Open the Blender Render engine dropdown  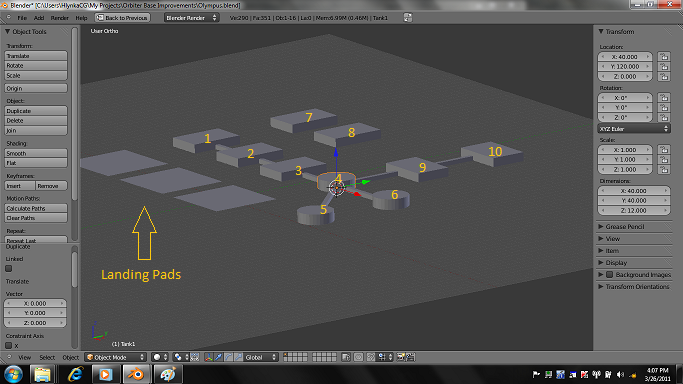pyautogui.click(x=191, y=18)
